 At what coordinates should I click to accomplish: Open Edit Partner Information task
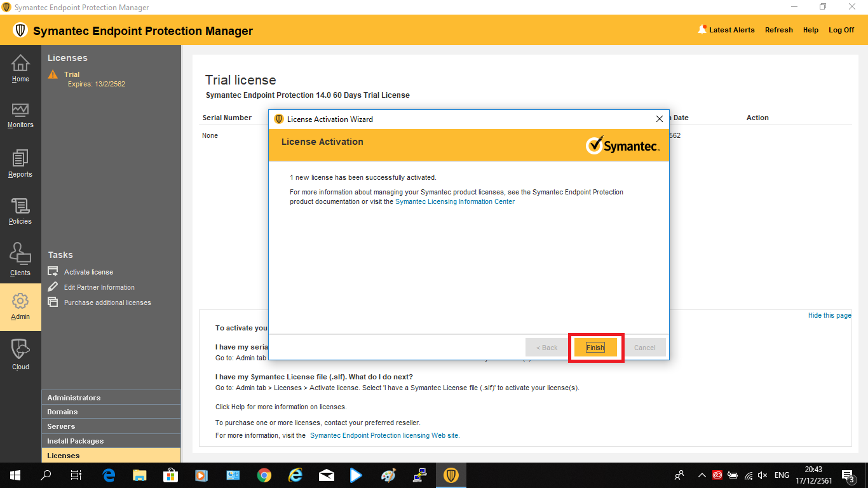click(x=99, y=287)
